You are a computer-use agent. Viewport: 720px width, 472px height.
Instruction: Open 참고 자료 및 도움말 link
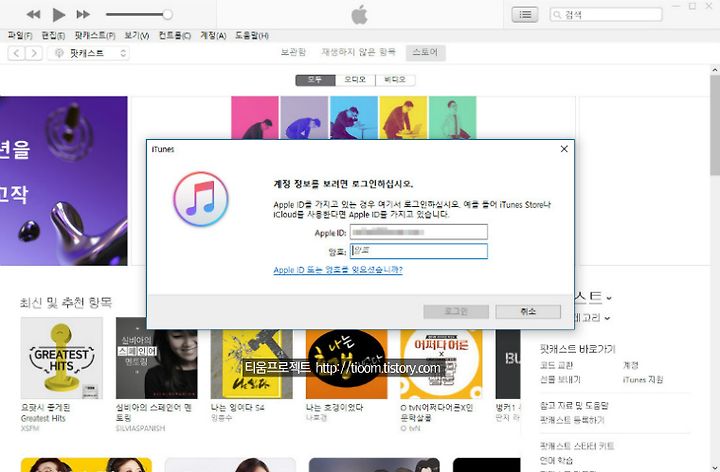click(574, 405)
